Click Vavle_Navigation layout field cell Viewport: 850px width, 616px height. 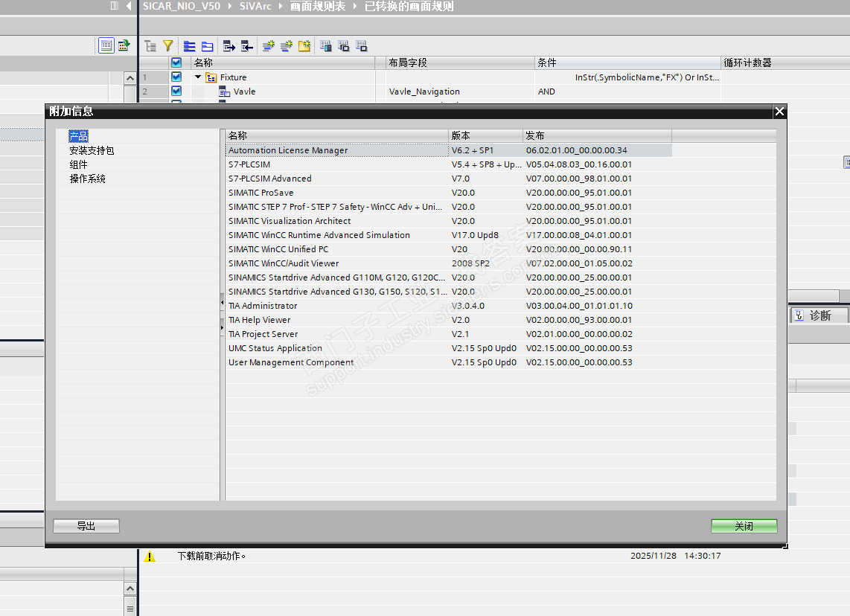(x=460, y=92)
